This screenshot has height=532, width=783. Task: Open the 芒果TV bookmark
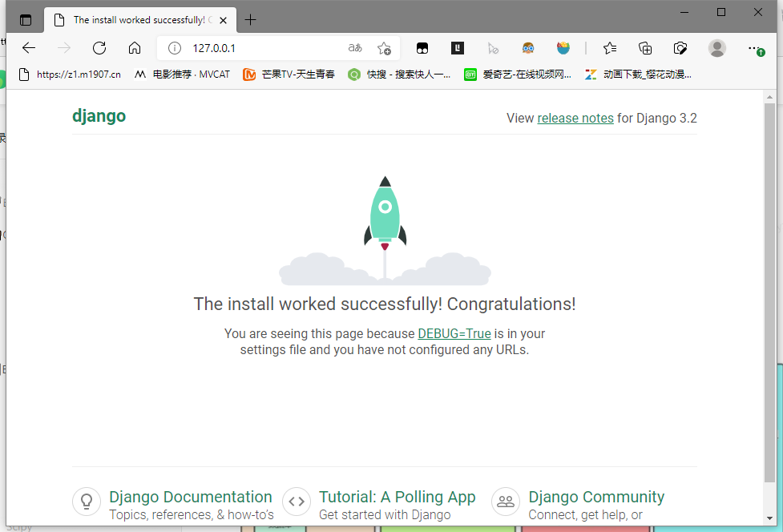point(289,75)
